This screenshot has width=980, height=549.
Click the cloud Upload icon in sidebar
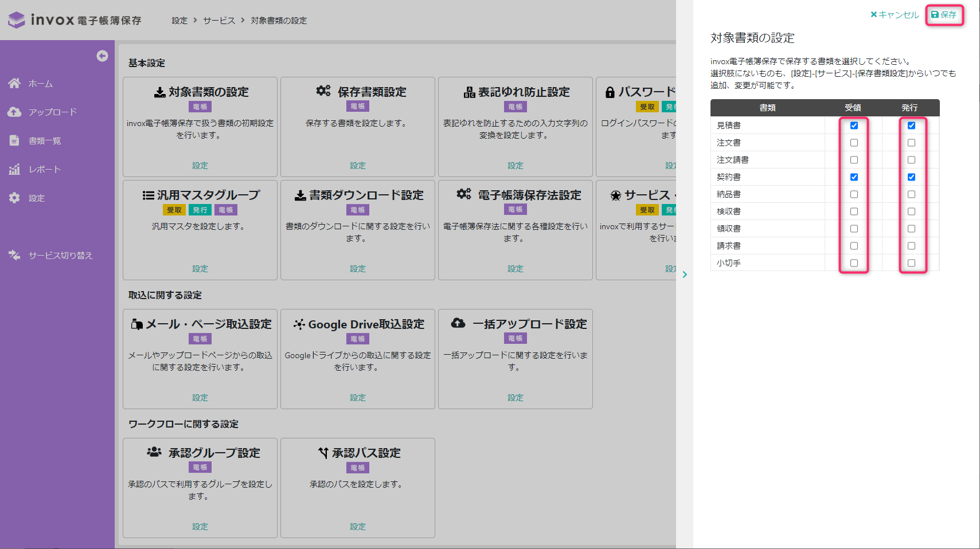point(14,112)
